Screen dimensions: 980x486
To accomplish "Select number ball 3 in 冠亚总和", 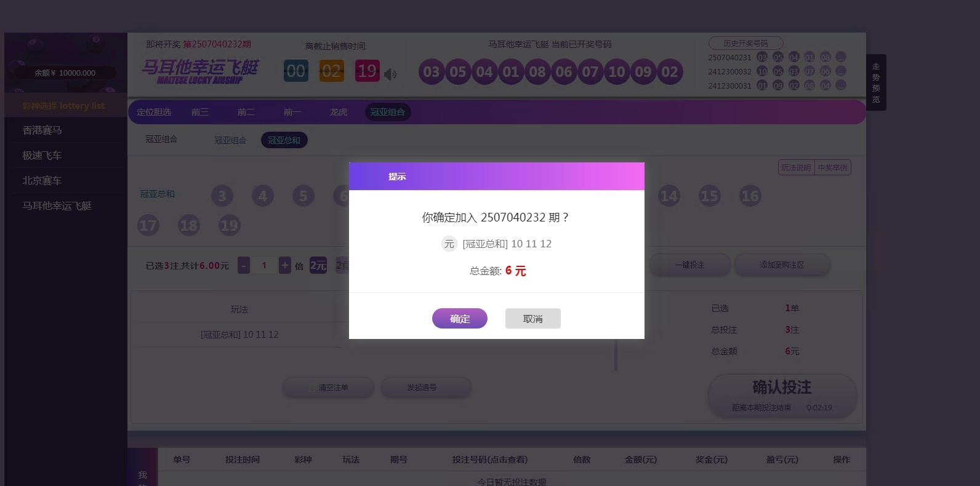I will coord(222,196).
